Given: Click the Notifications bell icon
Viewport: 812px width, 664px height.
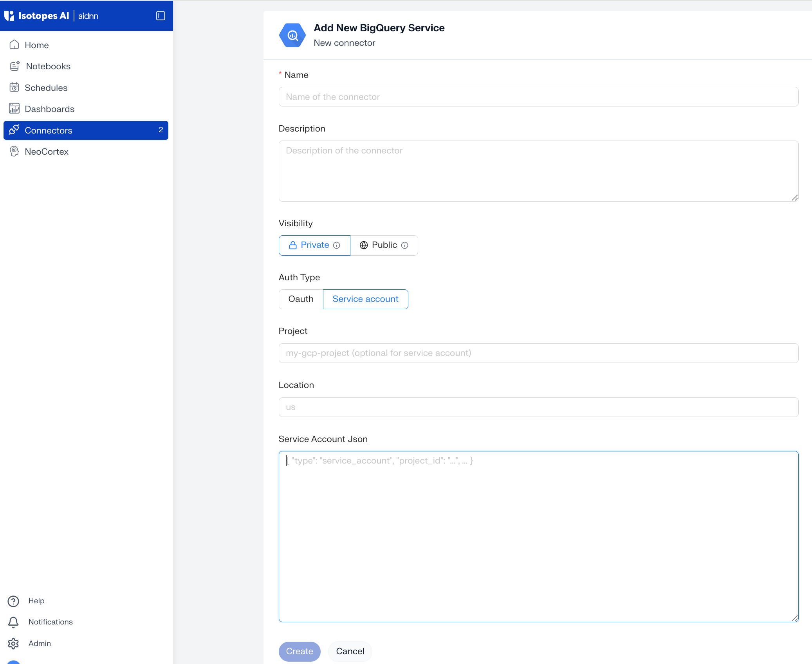Looking at the screenshot, I should (13, 622).
